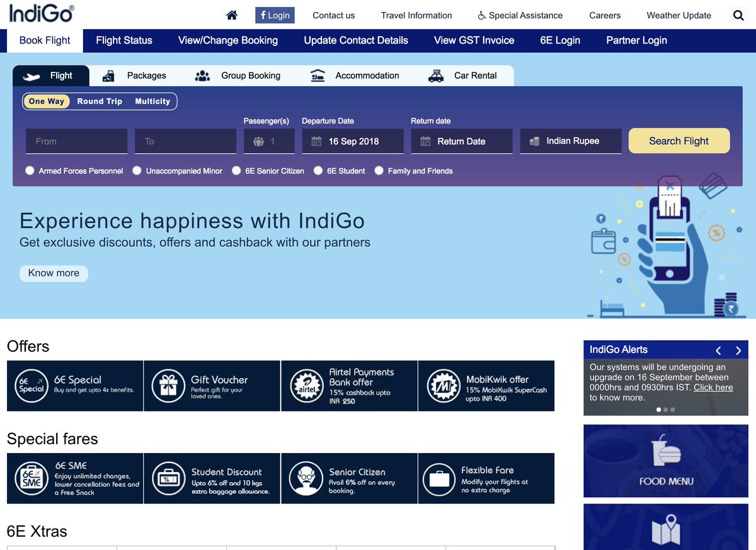Open the Travel Information link
Screen dimensions: 756x550
tap(416, 15)
